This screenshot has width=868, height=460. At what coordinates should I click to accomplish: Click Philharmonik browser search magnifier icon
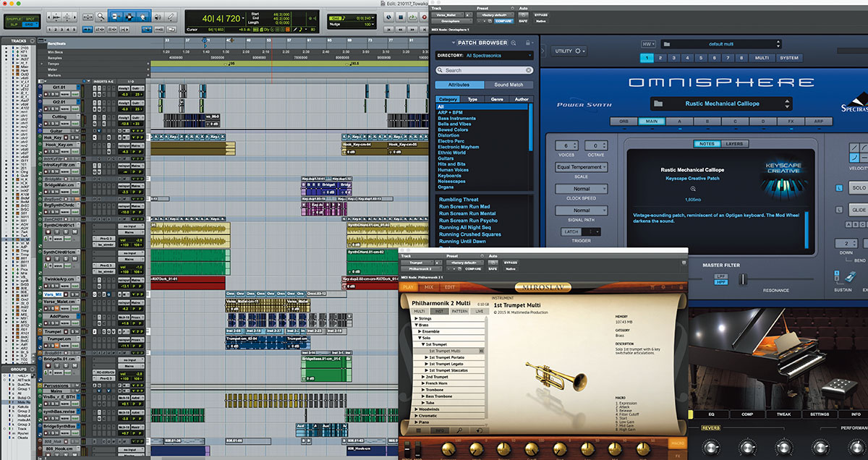pos(460,430)
